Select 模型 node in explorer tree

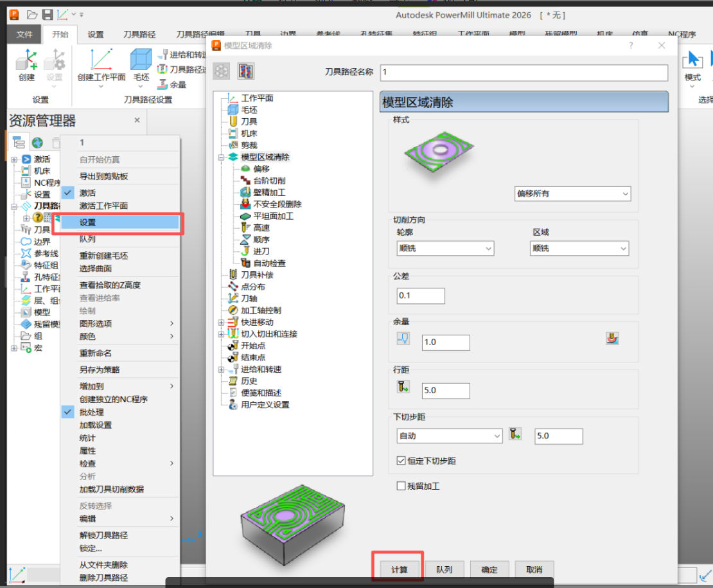click(x=42, y=312)
